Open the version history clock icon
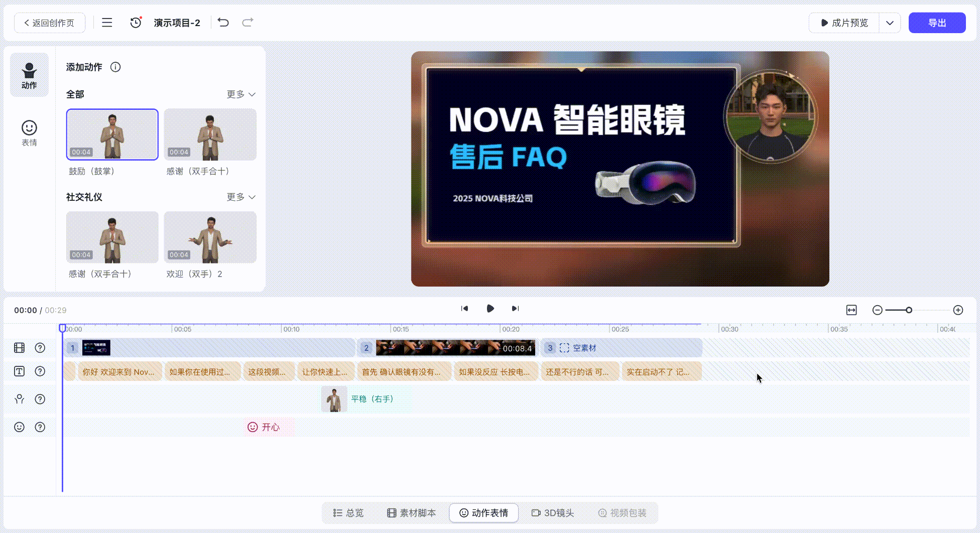 point(136,23)
